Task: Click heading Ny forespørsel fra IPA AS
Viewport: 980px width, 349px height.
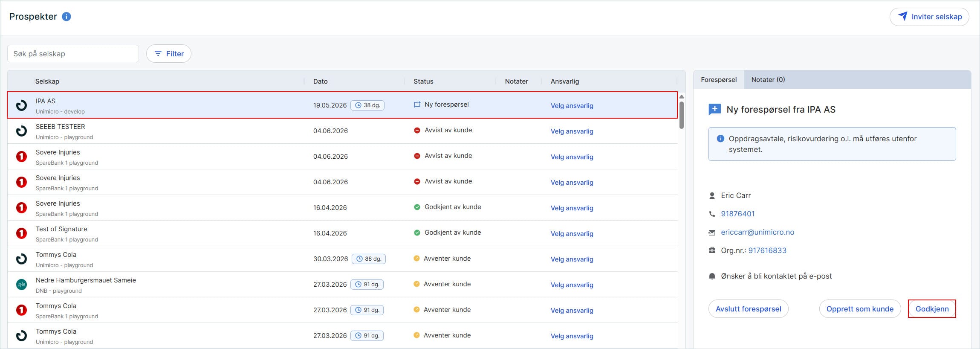Action: pos(781,110)
